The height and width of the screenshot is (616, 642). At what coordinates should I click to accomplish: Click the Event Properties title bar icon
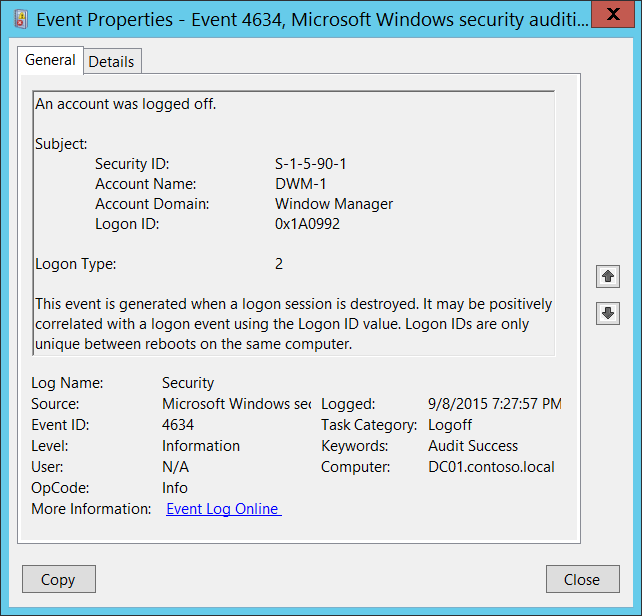[20, 19]
